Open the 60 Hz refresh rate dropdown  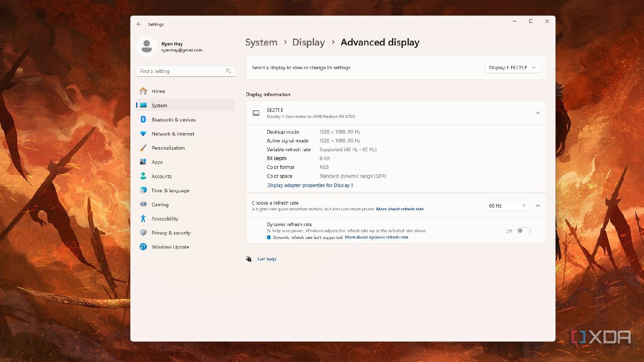pyautogui.click(x=507, y=206)
